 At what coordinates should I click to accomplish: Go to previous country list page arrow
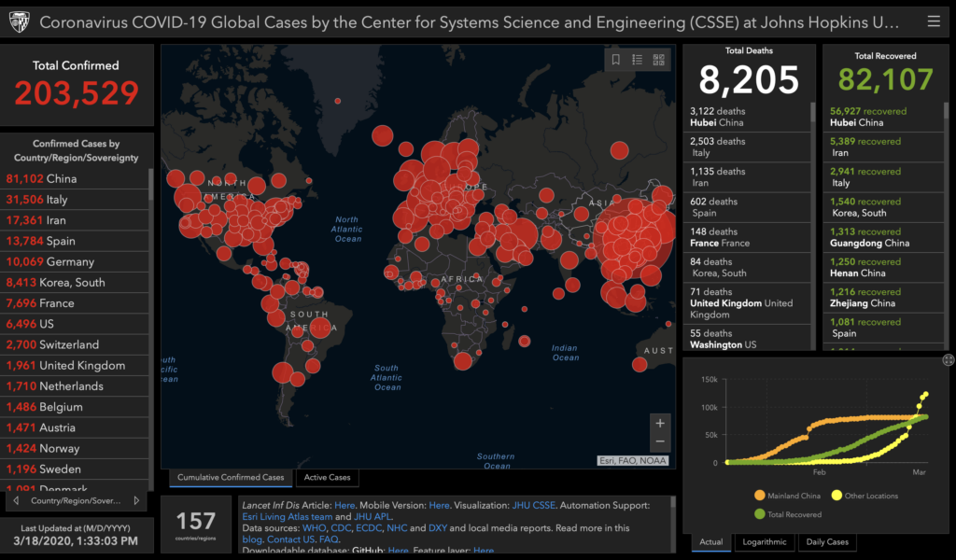pos(16,500)
